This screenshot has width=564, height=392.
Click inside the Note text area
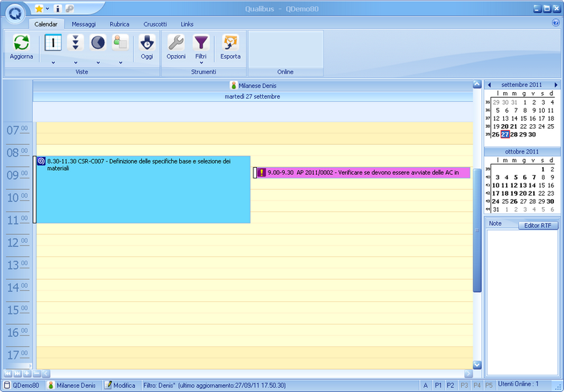[522, 302]
